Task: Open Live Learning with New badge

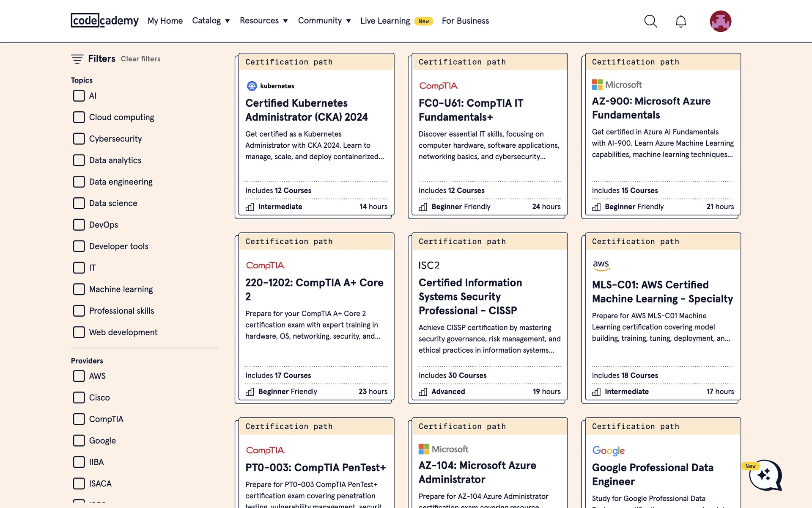Action: tap(385, 21)
